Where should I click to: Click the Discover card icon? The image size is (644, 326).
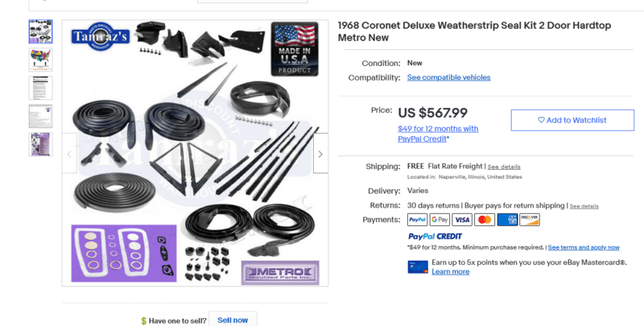point(530,220)
